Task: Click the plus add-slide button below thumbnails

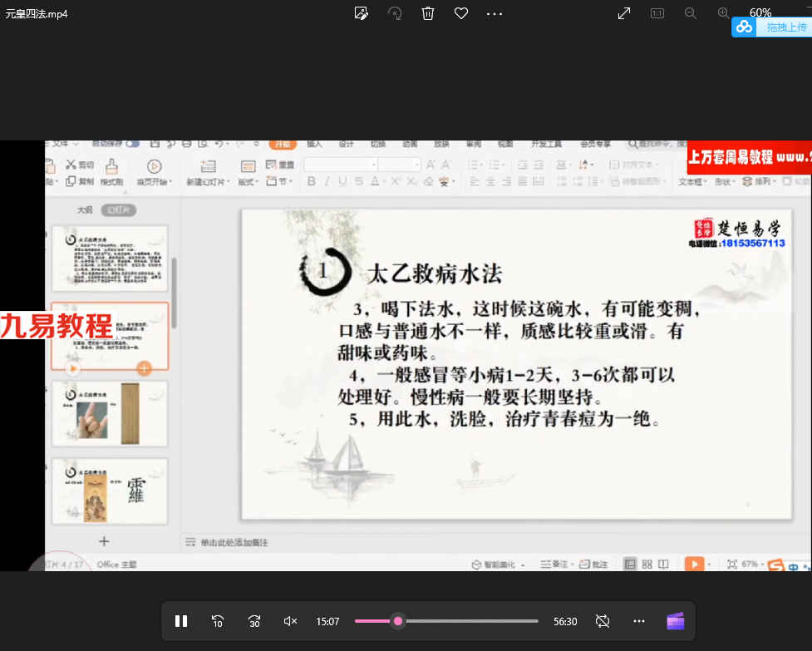Action: point(104,541)
